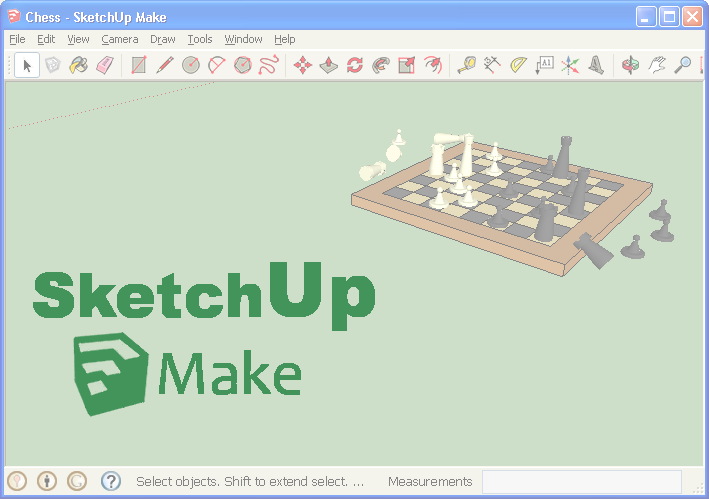Open the Camera menu
Image resolution: width=709 pixels, height=499 pixels.
120,39
